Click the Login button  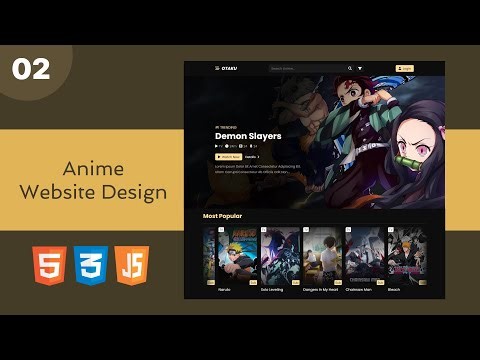(405, 68)
